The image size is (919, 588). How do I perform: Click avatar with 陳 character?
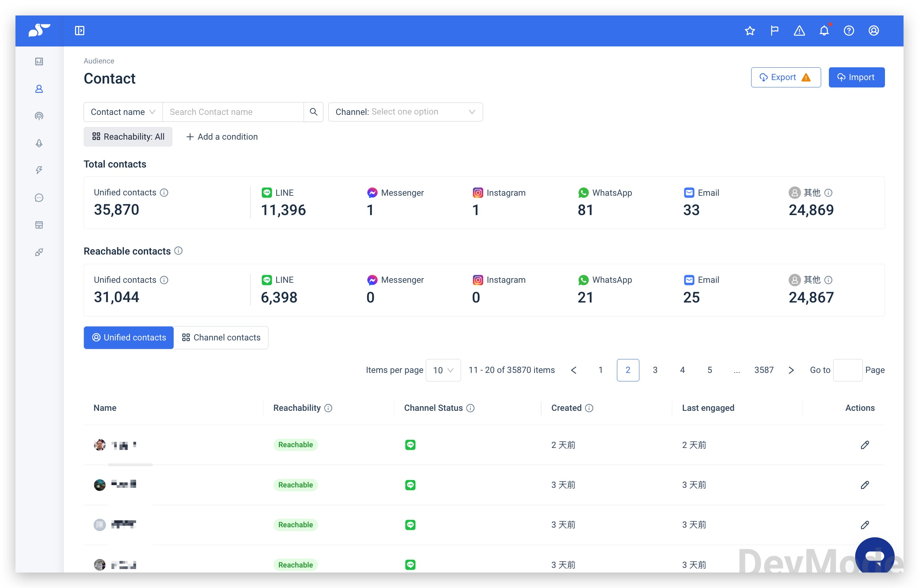(x=100, y=525)
